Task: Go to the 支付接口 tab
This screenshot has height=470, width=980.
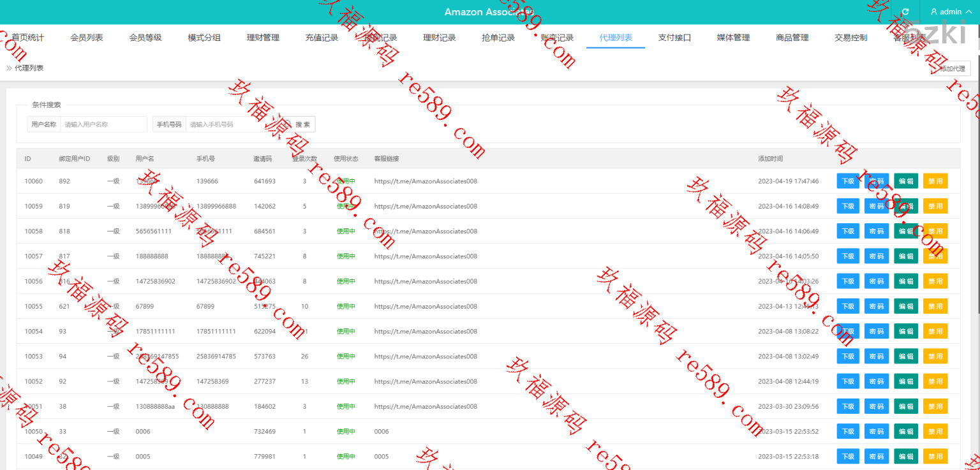Action: (674, 38)
